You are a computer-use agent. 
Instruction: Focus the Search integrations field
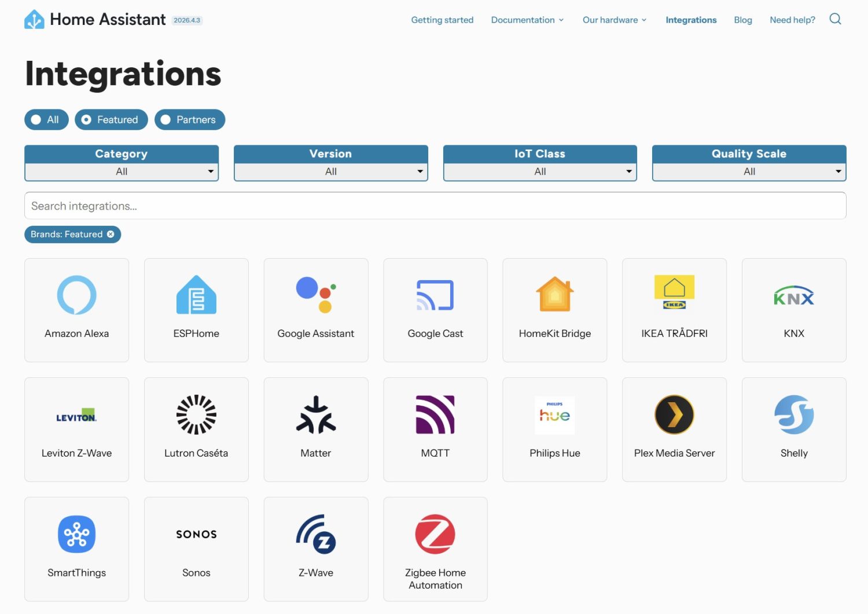[x=435, y=205]
